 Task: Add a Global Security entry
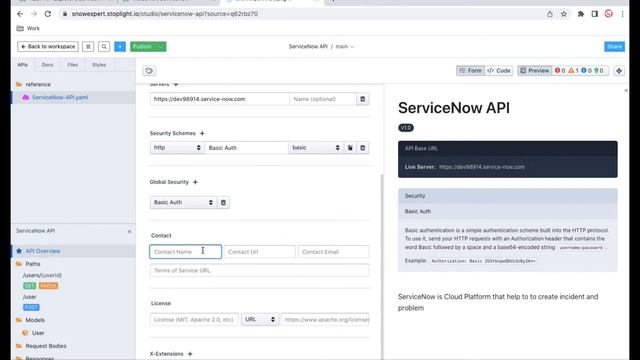195,182
